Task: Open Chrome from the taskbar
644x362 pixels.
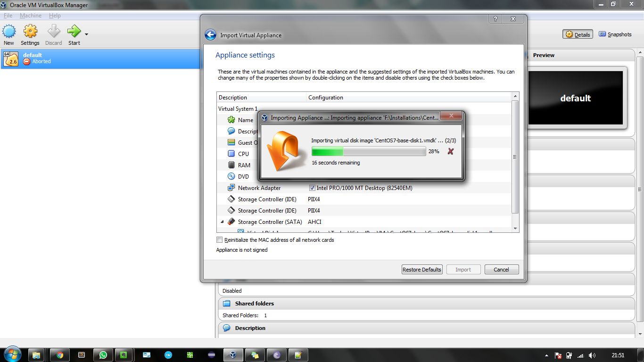Action: (x=60, y=355)
